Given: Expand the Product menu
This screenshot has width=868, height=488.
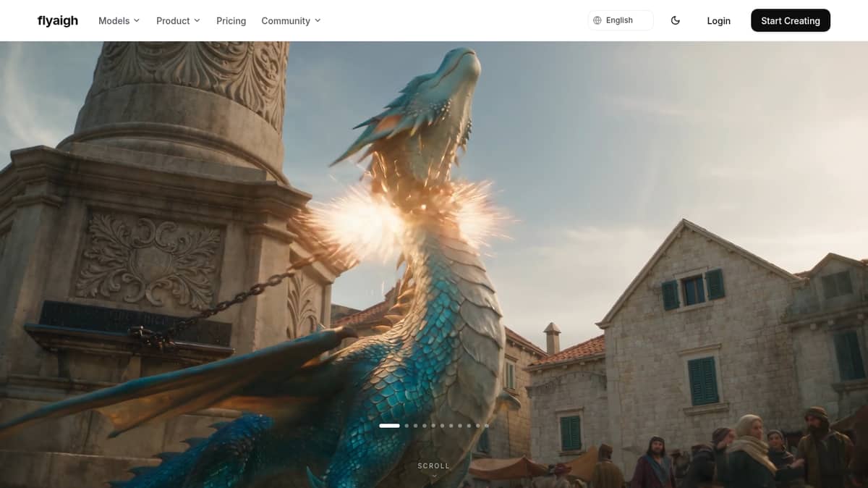Looking at the screenshot, I should pos(178,20).
